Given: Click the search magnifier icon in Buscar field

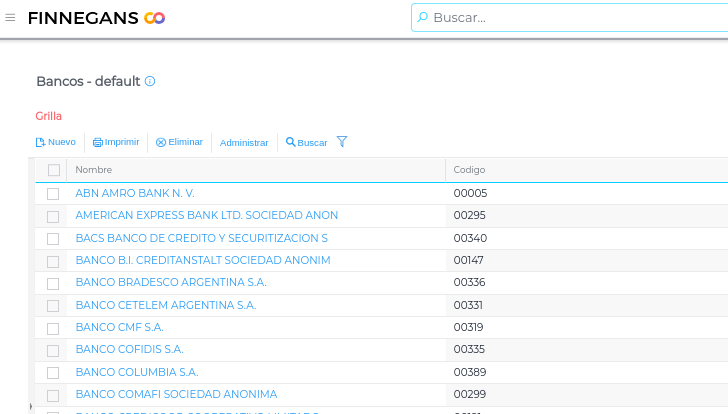Looking at the screenshot, I should [422, 18].
